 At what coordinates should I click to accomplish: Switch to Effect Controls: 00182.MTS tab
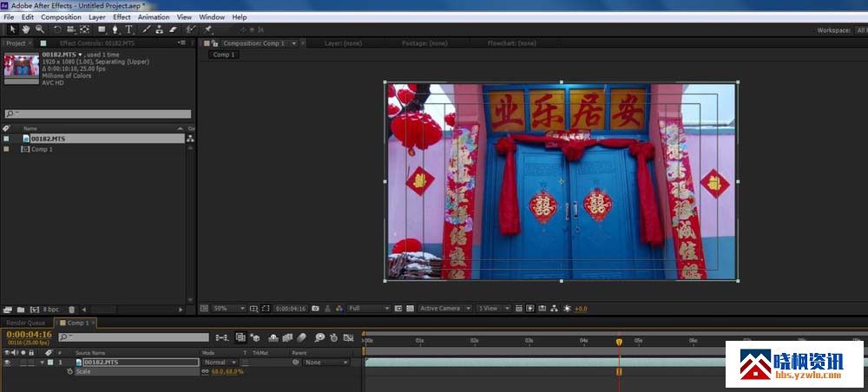pos(97,43)
